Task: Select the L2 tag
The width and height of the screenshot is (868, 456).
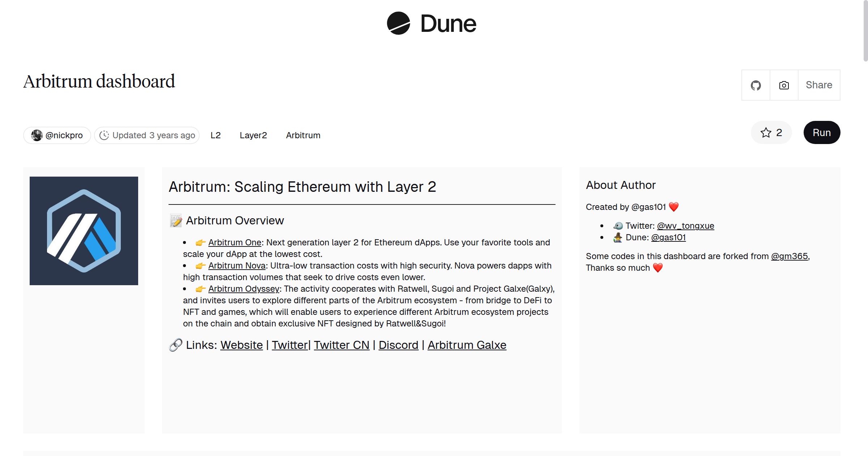Action: coord(216,135)
